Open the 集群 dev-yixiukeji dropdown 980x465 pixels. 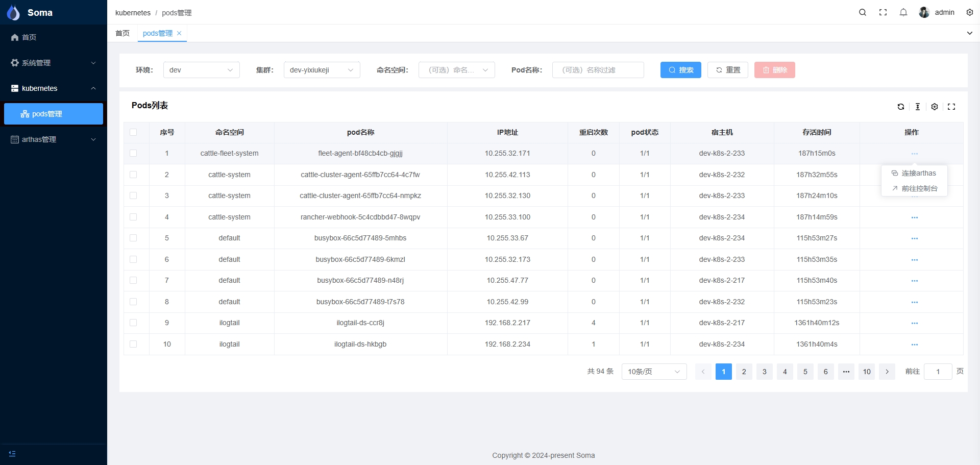(x=322, y=70)
